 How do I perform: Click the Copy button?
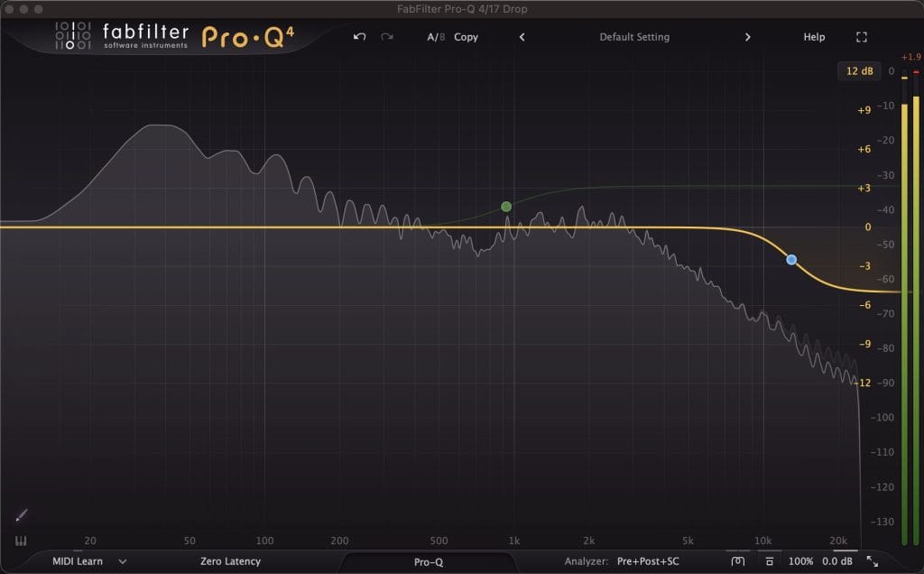point(467,37)
